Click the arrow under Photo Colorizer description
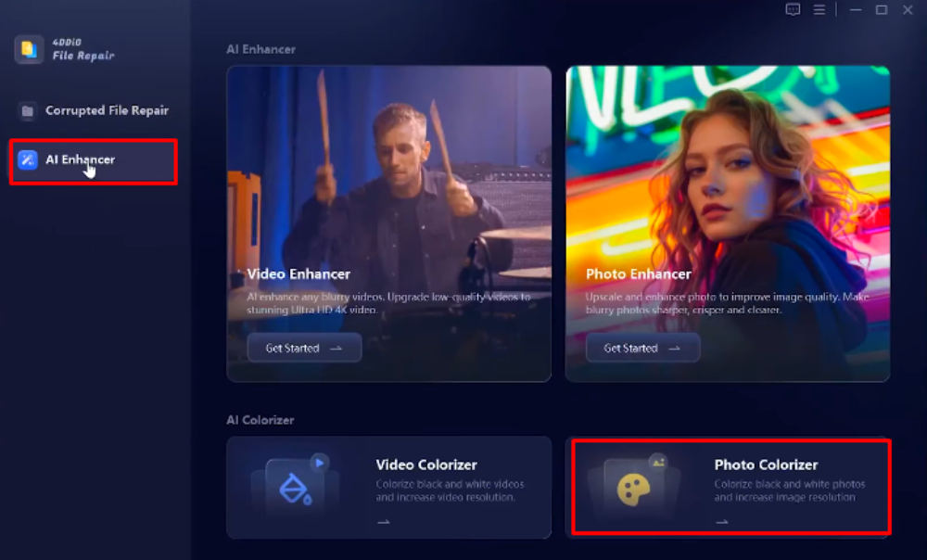Viewport: 927px width, 560px height. [722, 522]
